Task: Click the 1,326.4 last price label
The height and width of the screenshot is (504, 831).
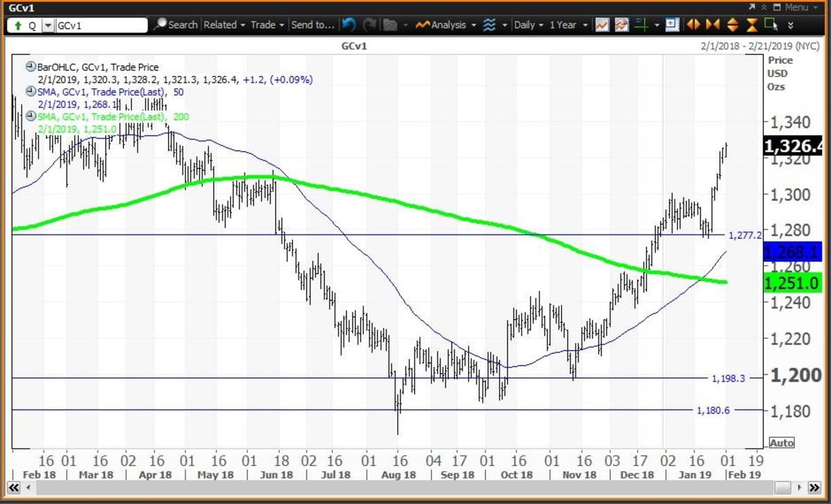Action: (x=792, y=146)
